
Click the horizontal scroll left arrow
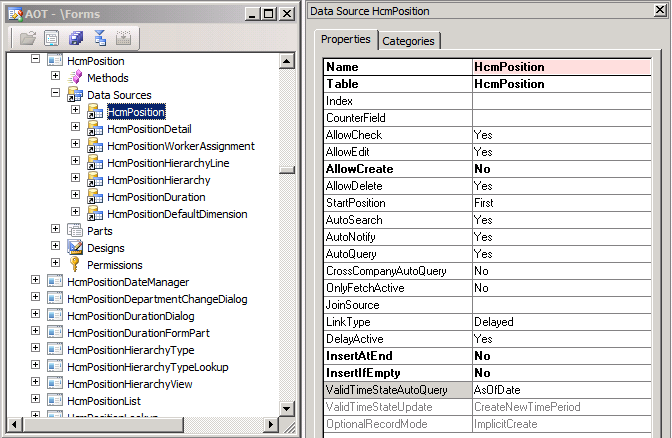click(x=15, y=425)
